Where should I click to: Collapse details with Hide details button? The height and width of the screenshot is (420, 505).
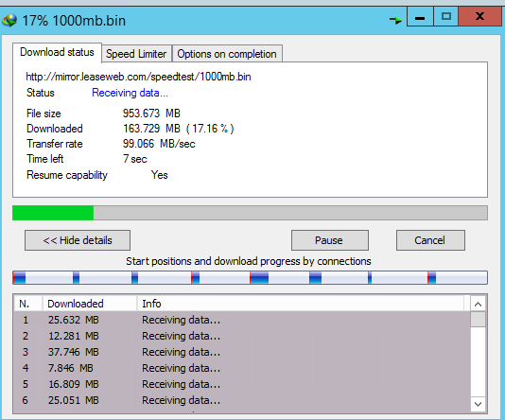tap(78, 240)
